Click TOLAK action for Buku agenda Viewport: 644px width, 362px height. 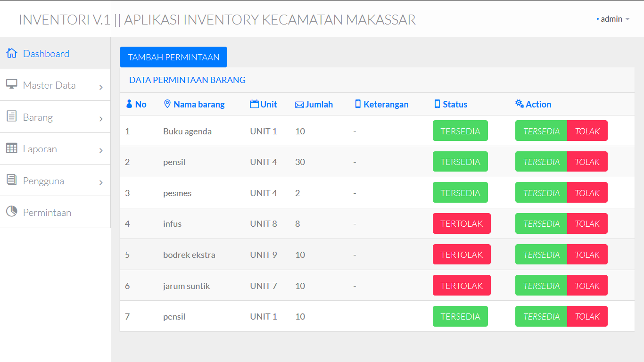[x=587, y=131]
